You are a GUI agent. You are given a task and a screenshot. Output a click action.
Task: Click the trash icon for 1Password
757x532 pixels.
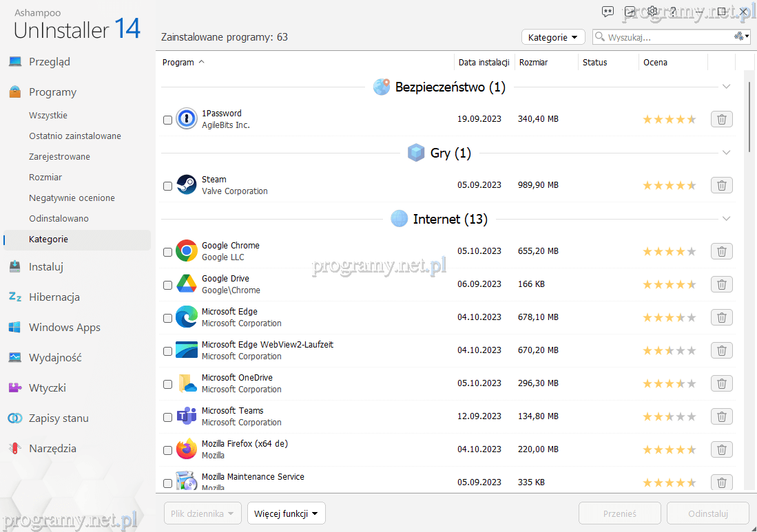point(721,119)
